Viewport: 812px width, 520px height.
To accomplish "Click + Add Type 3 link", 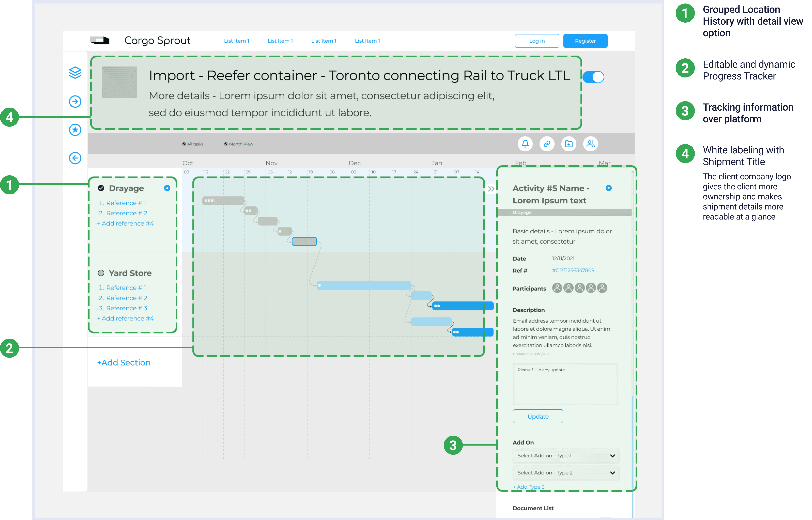I will pyautogui.click(x=529, y=487).
